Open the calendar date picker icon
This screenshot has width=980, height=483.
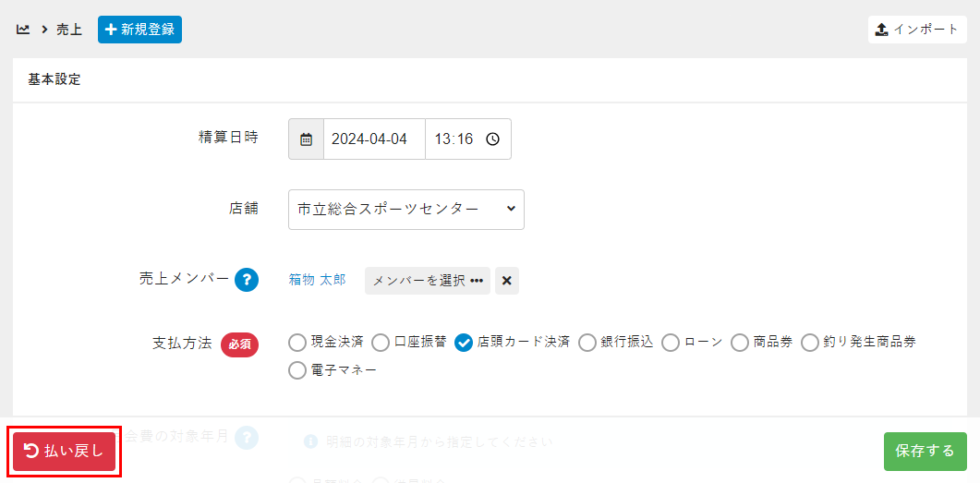(x=306, y=139)
